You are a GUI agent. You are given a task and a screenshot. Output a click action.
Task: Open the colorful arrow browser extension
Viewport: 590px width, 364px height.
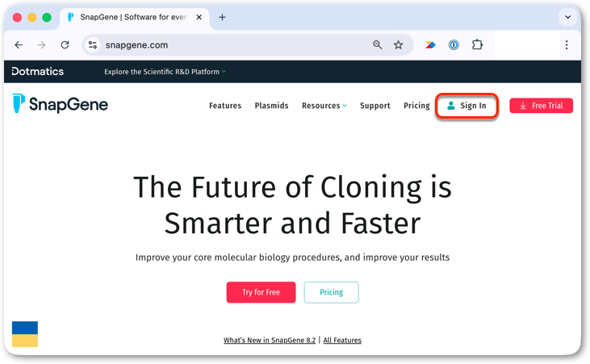[430, 45]
